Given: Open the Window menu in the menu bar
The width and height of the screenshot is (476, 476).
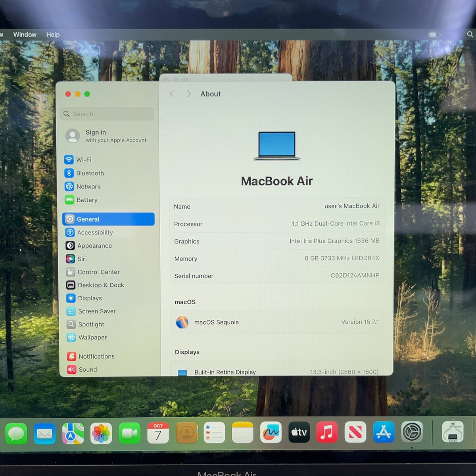Looking at the screenshot, I should 25,35.
